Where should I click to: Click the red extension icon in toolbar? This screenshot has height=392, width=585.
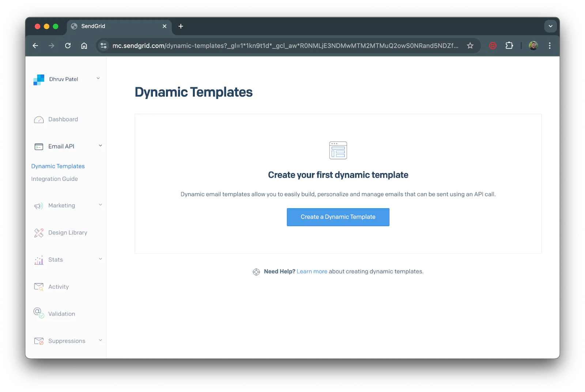493,46
